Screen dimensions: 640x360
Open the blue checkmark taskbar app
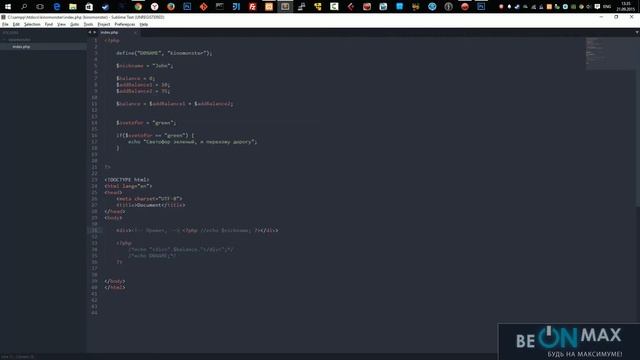[x=105, y=7]
